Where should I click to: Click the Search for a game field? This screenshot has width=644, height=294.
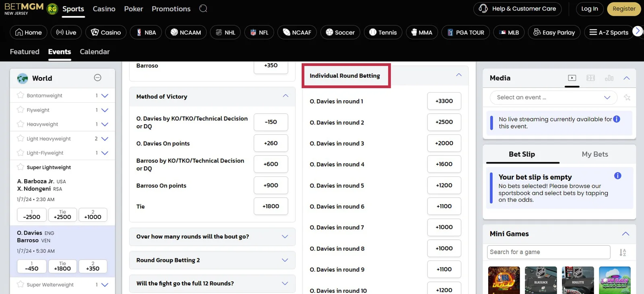point(548,252)
